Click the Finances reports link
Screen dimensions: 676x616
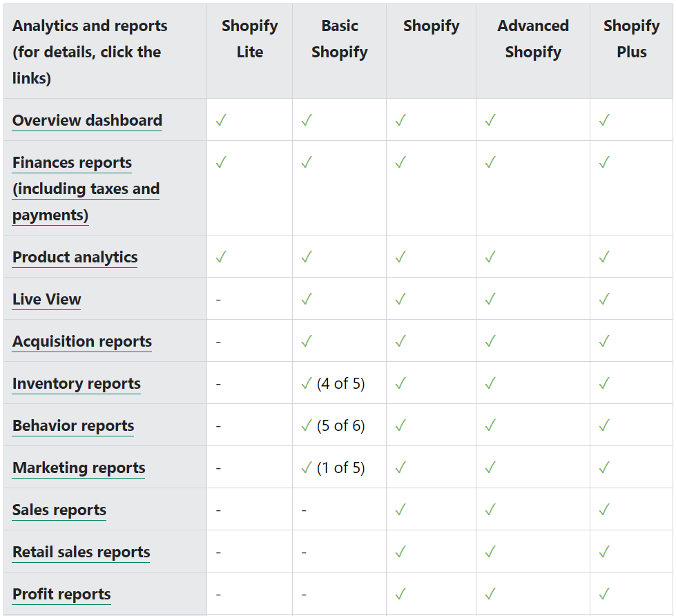tap(72, 163)
